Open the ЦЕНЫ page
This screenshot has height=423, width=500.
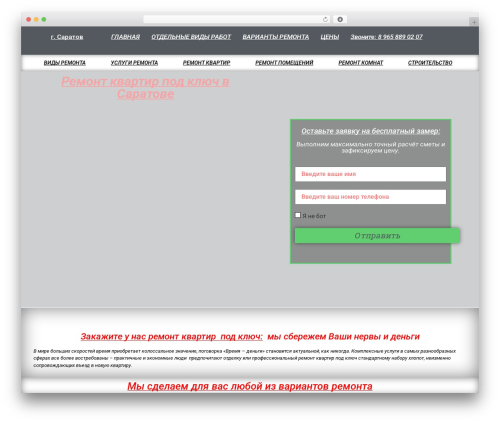tap(330, 37)
